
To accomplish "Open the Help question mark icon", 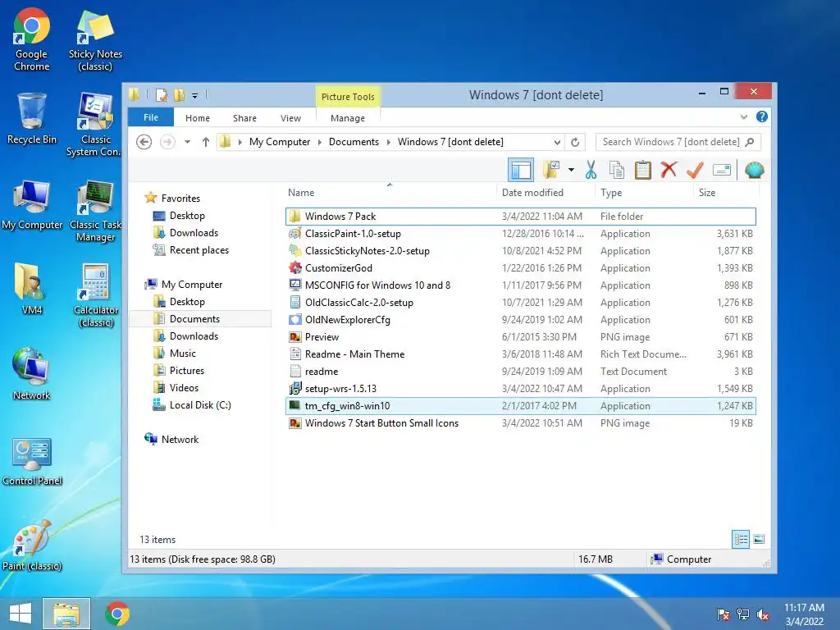I will [x=762, y=116].
